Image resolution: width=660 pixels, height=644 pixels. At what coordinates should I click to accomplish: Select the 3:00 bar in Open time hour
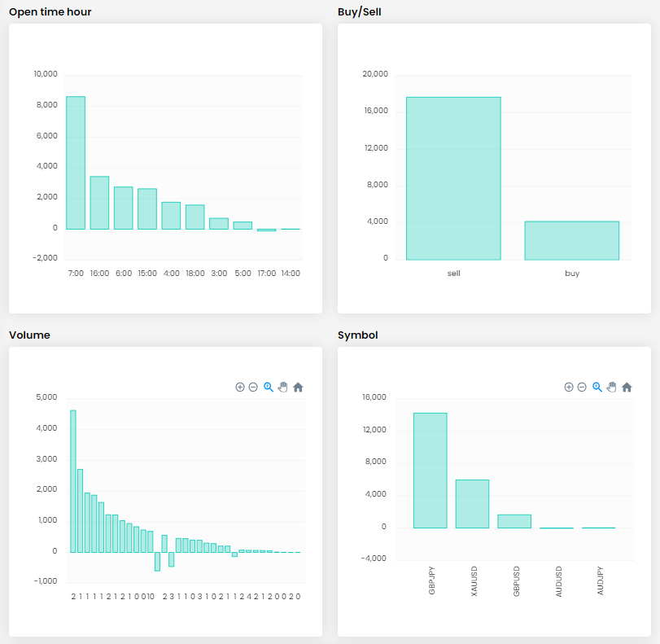[219, 224]
